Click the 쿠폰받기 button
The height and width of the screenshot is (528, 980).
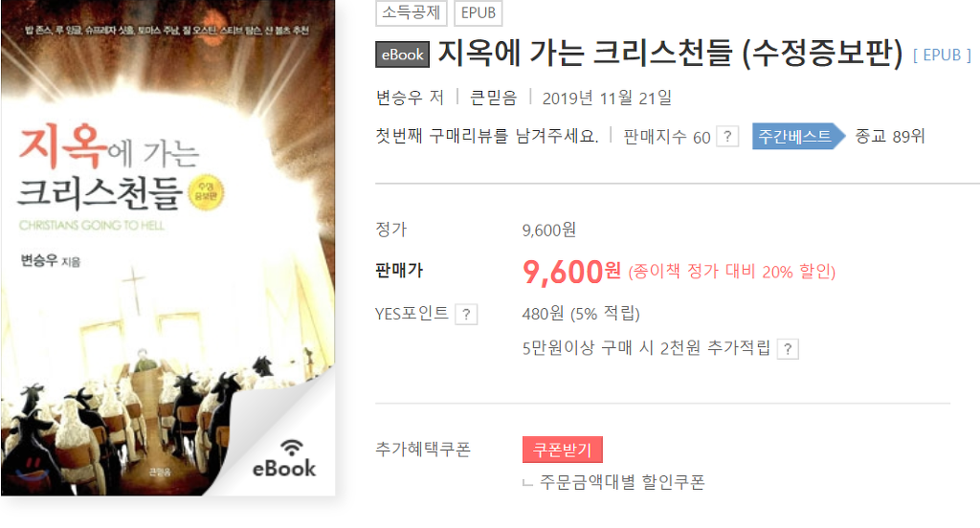coord(563,450)
